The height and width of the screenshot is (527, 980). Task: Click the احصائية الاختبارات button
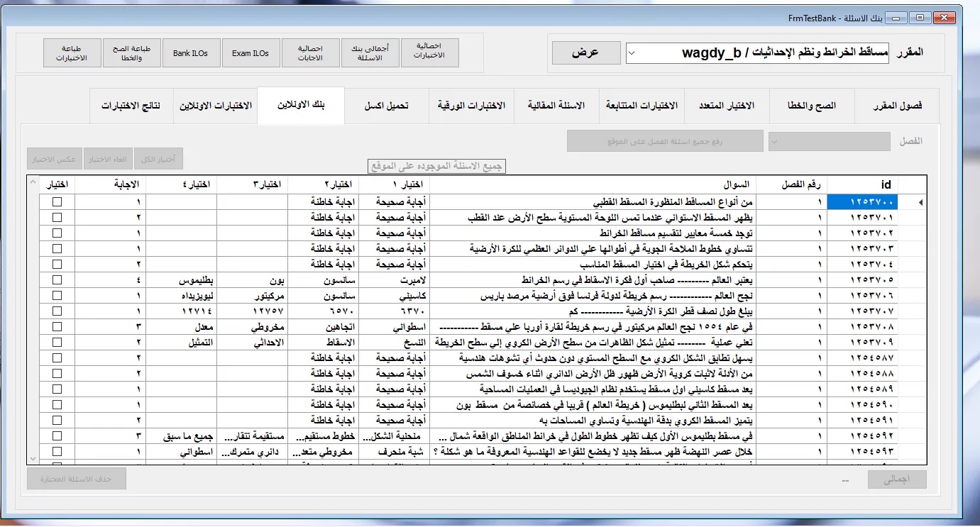tap(429, 52)
